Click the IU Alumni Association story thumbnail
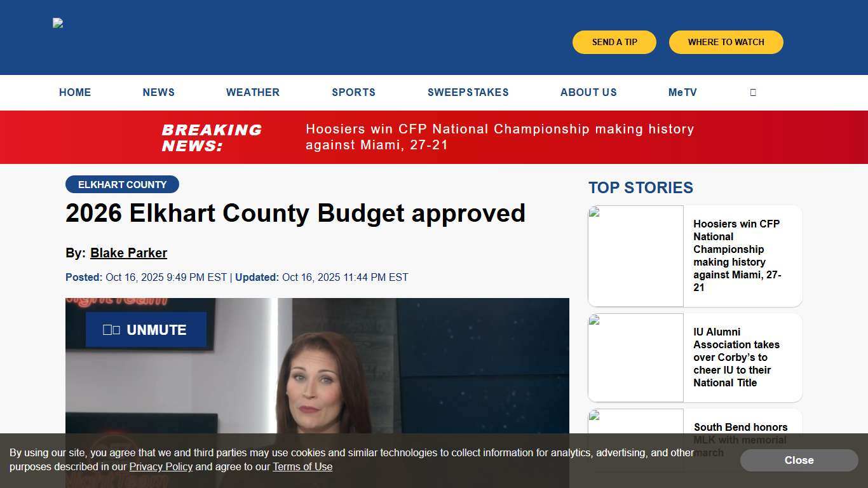This screenshot has height=488, width=868. [x=635, y=357]
